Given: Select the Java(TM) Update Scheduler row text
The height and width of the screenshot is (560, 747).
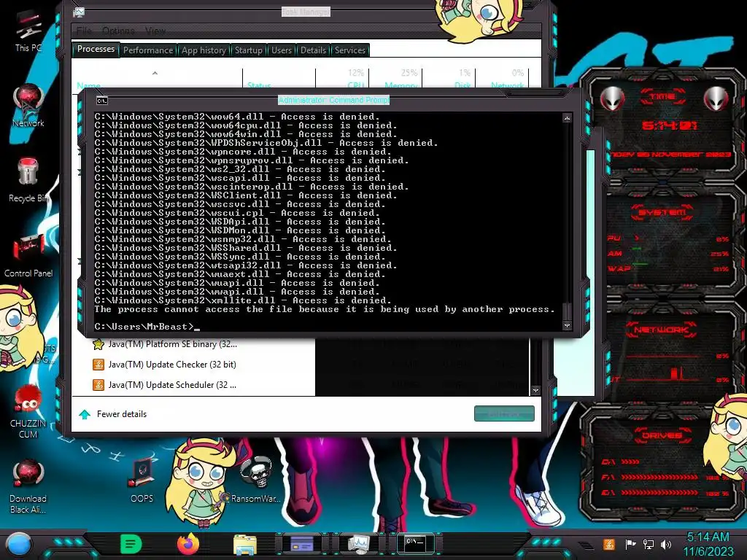Looking at the screenshot, I should (172, 385).
